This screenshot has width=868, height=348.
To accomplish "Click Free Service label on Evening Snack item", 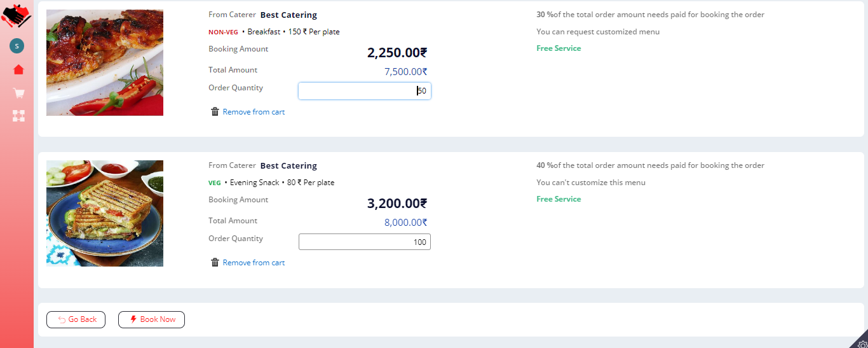I will point(559,199).
